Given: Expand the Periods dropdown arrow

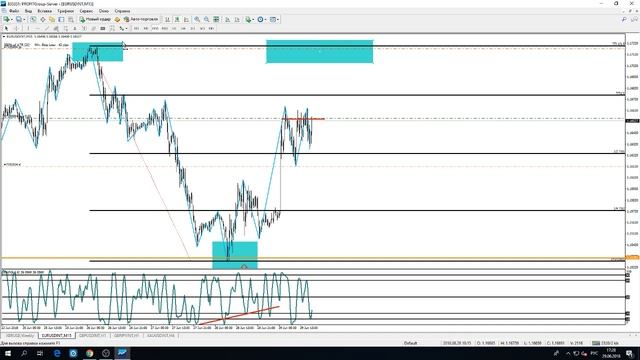Looking at the screenshot, I should [x=266, y=19].
